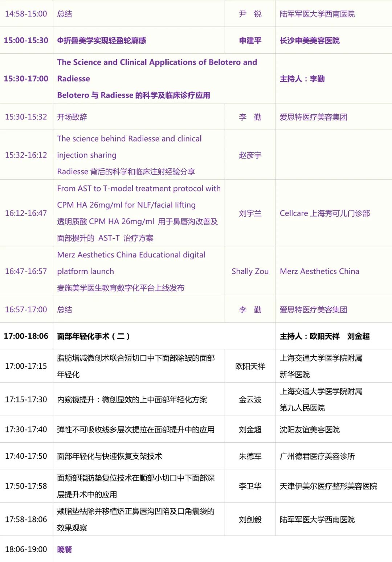Viewport: 392px width, 562px height.
Task: Select speaker Shally Zou
Action: click(x=250, y=271)
